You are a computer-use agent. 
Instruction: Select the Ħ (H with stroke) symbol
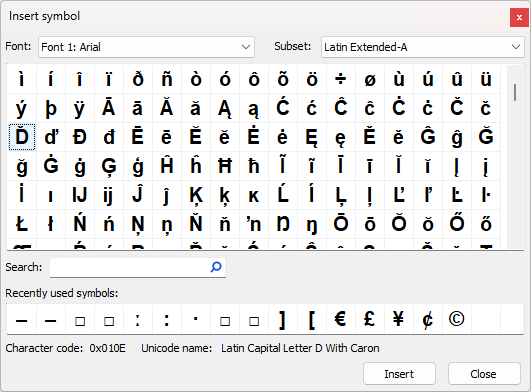coord(225,166)
